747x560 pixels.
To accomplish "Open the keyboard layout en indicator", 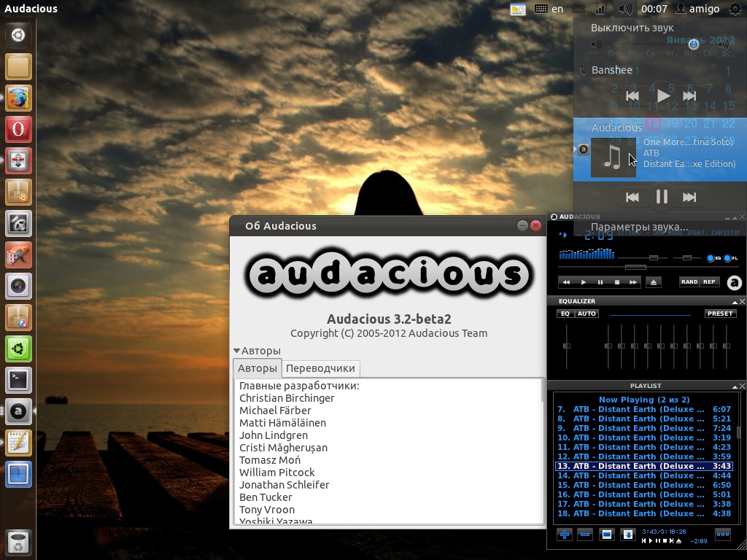I will click(549, 9).
